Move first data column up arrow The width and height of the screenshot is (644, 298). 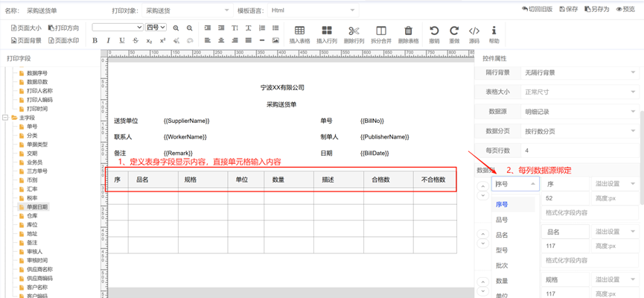pyautogui.click(x=482, y=186)
